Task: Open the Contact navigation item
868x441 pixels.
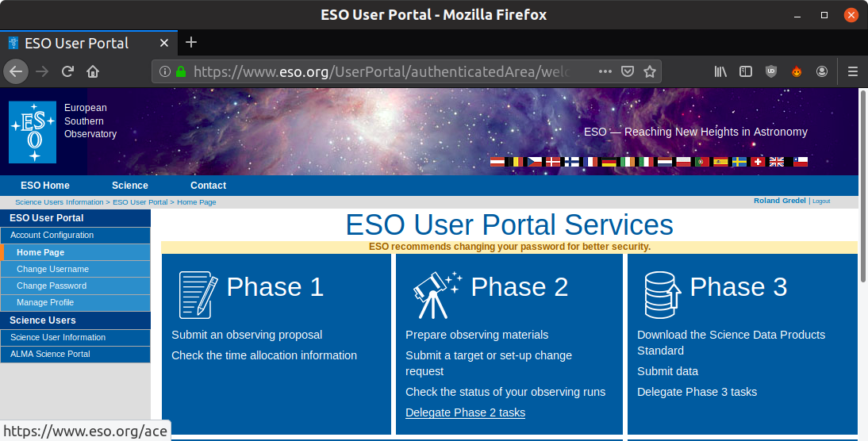Action: pos(208,186)
